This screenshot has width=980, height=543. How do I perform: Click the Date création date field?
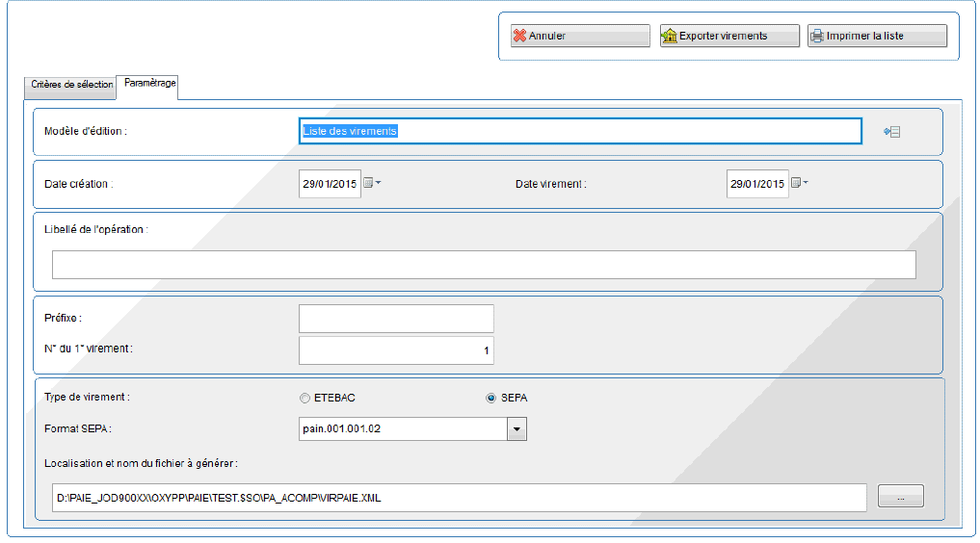(330, 184)
